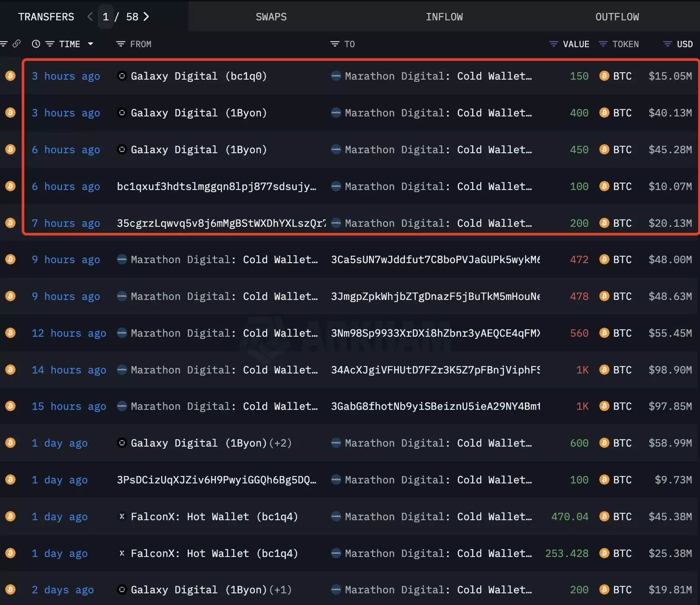The height and width of the screenshot is (605, 700).
Task: Click the 12 hours ago timestamp
Action: (x=69, y=333)
